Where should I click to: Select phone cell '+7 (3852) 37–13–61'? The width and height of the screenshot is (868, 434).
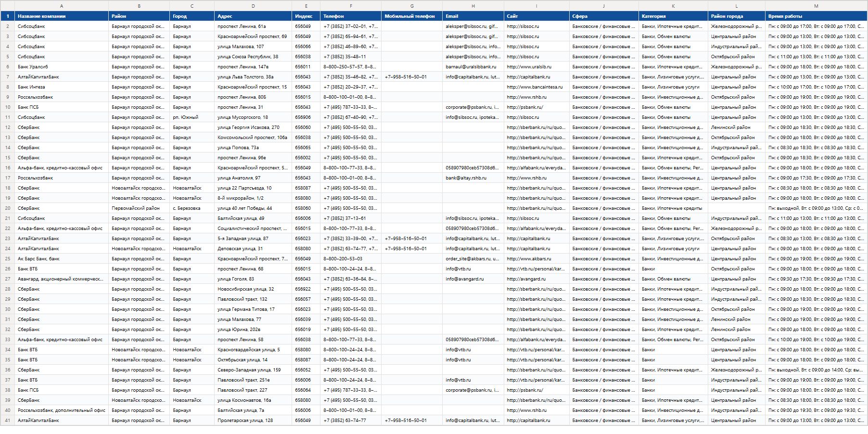(x=351, y=218)
